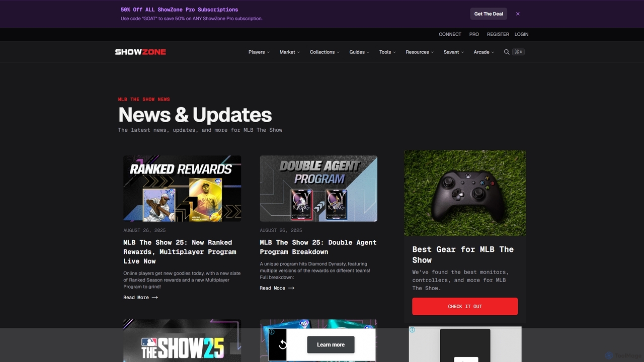The image size is (644, 362).
Task: Click the ⌘K keyboard shortcut badge
Action: (x=518, y=52)
